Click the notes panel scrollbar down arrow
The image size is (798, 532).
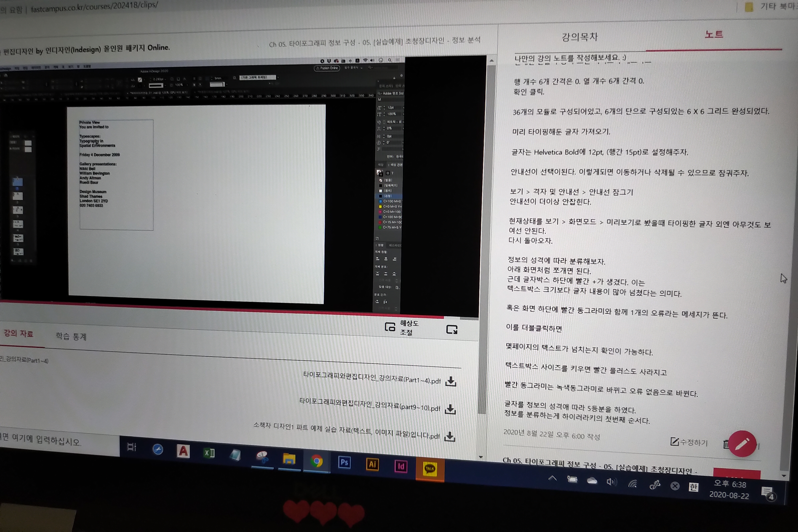tap(783, 476)
